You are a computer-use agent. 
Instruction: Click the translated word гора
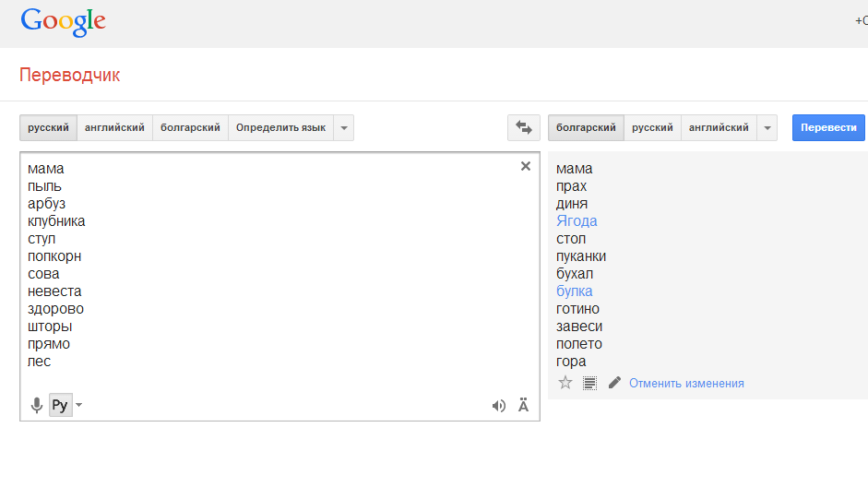click(x=571, y=362)
